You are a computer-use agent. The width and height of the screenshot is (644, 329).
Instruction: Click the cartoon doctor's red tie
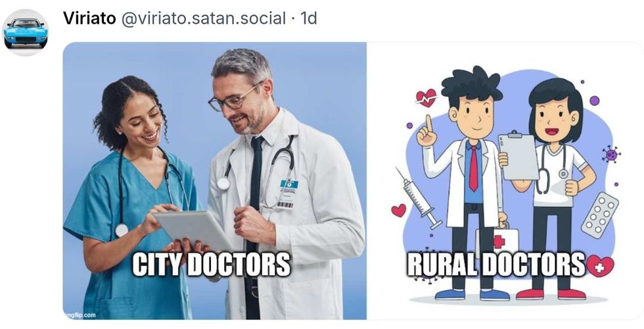click(x=474, y=168)
